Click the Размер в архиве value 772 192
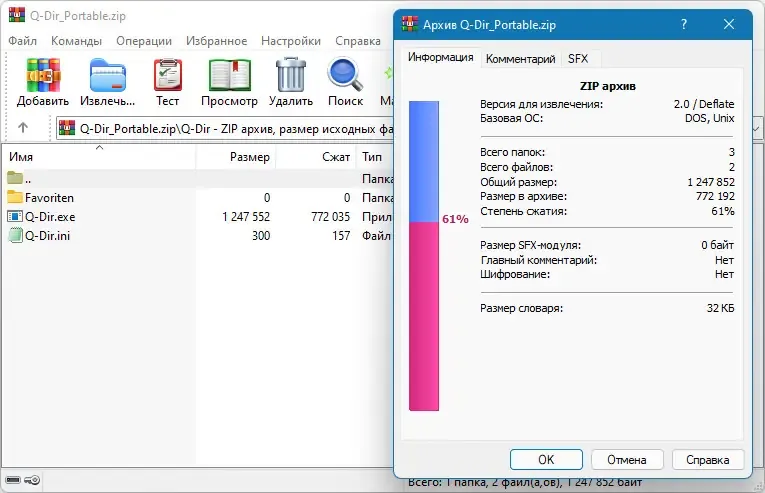765x493 pixels. [715, 196]
